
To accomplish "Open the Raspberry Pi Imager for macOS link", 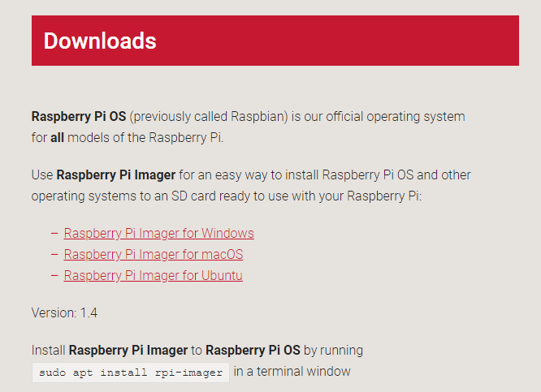I will pyautogui.click(x=153, y=255).
